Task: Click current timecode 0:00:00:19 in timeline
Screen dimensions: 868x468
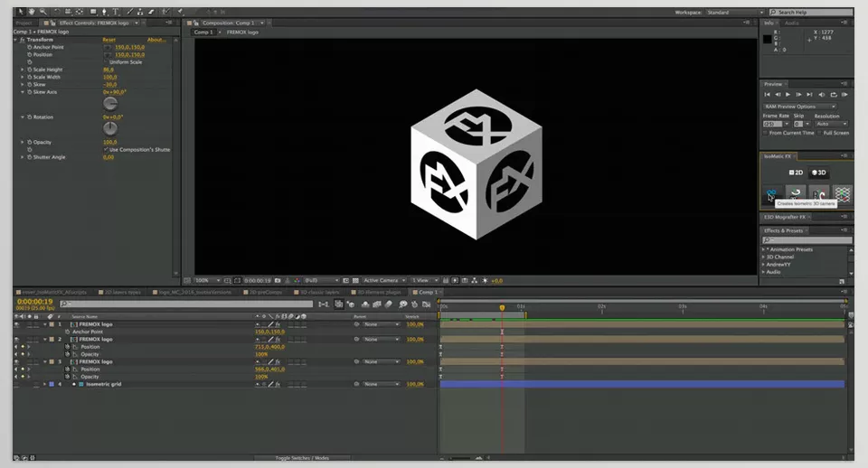Action: click(x=35, y=302)
